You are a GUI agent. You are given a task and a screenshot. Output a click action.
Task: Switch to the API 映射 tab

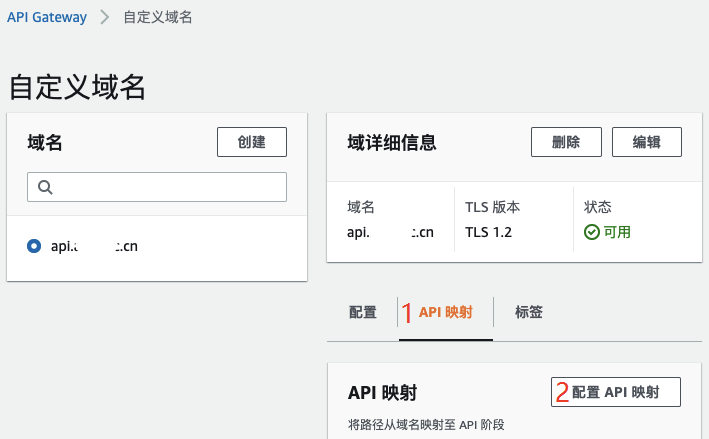(445, 312)
